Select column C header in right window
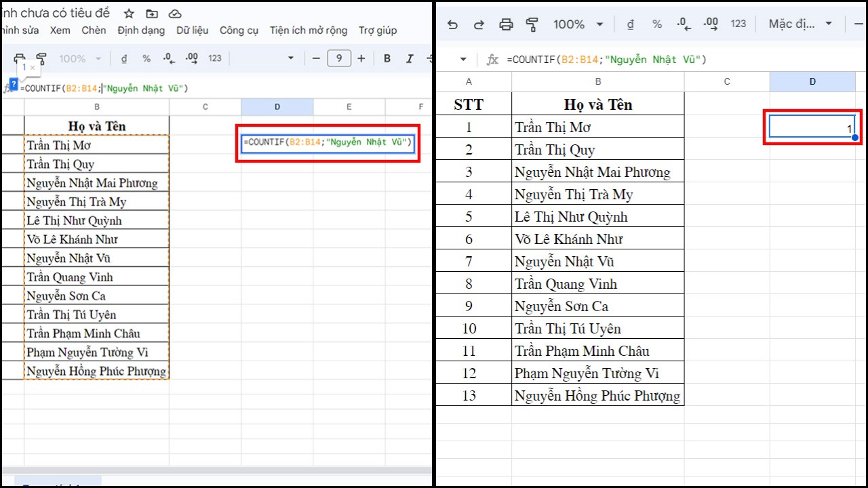This screenshot has height=488, width=868. tap(727, 81)
